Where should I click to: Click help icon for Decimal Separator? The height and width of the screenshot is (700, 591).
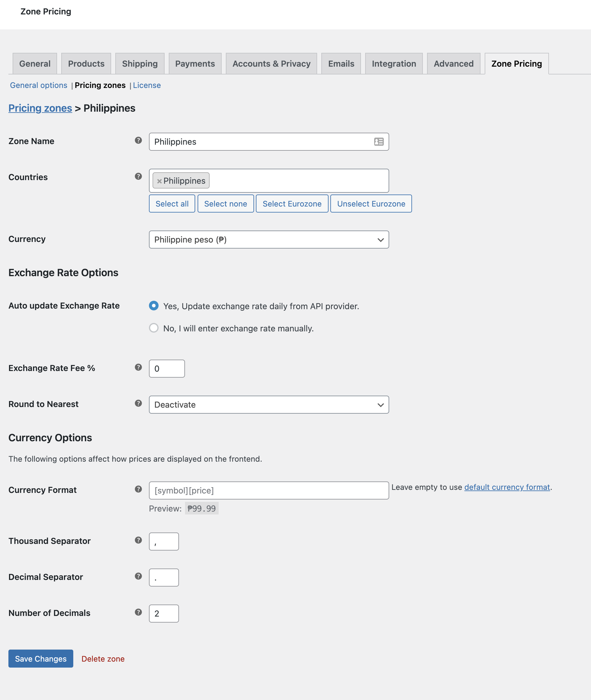tap(138, 576)
